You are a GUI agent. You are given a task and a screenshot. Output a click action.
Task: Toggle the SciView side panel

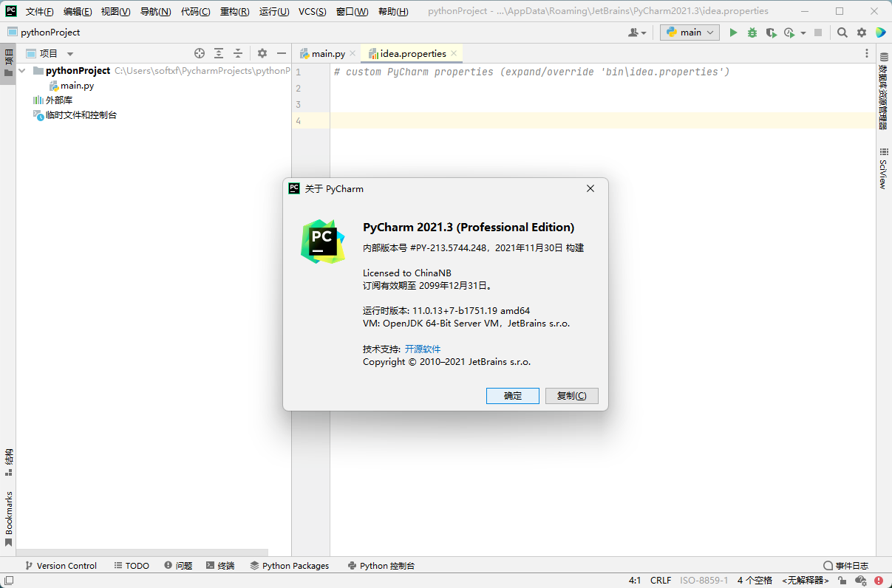(883, 169)
